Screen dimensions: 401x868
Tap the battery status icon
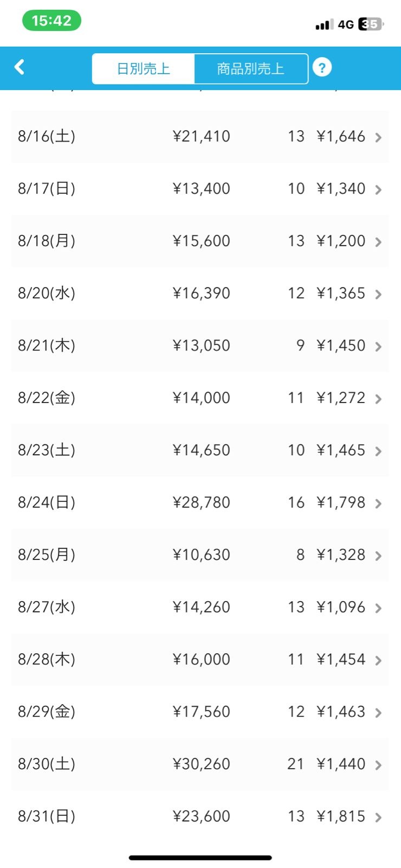[371, 24]
